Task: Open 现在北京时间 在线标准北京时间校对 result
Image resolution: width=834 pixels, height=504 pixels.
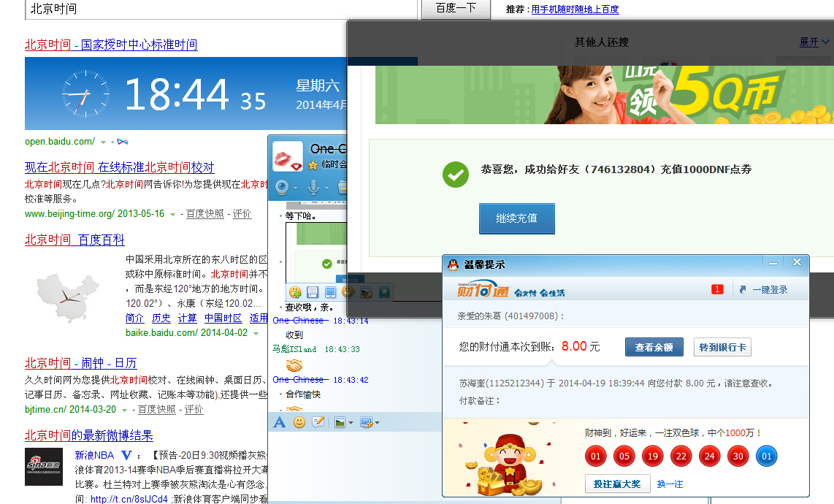Action: pyautogui.click(x=119, y=168)
